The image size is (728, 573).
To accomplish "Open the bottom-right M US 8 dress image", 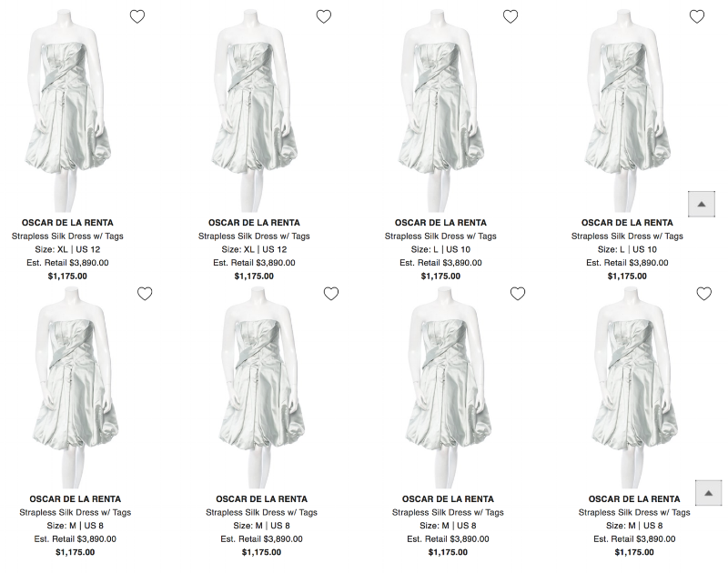I will [x=634, y=387].
